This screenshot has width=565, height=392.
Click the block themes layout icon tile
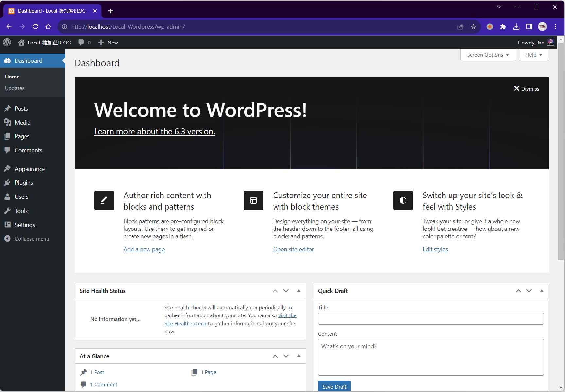click(x=254, y=200)
